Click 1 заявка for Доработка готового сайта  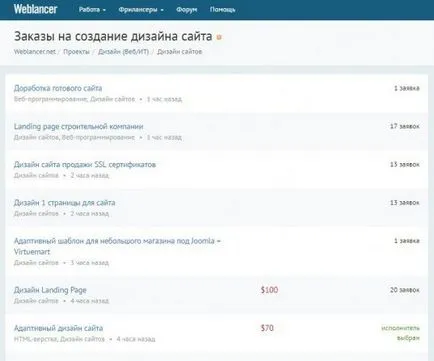point(407,88)
